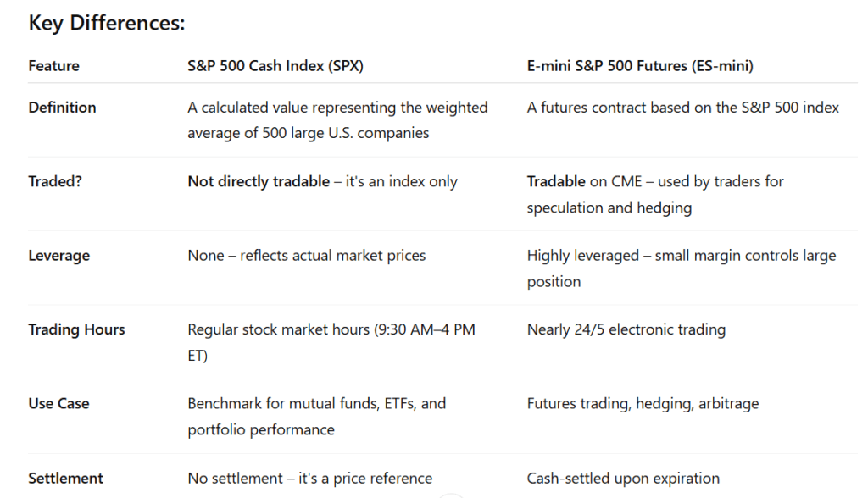Click the Regular stock market hours cell
This screenshot has width=868, height=498.
(331, 342)
